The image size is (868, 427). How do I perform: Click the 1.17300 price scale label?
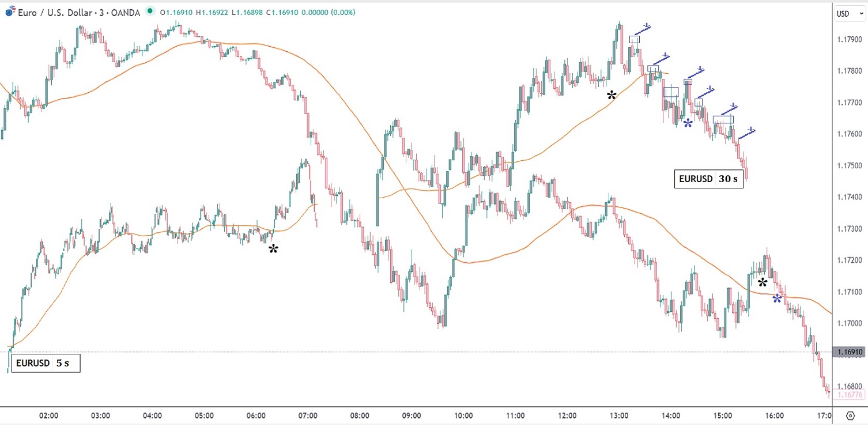pyautogui.click(x=850, y=229)
